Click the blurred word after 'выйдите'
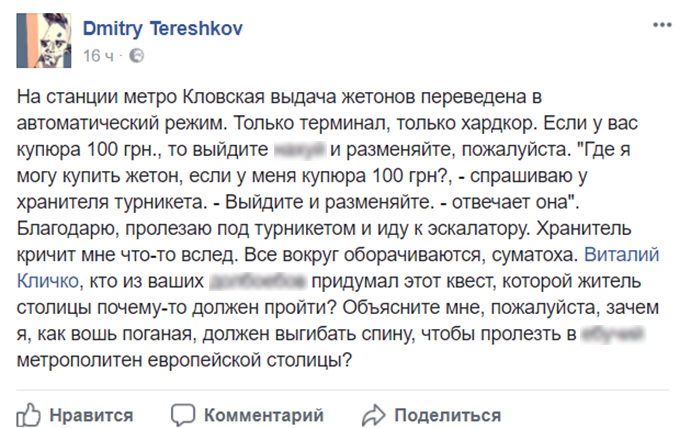The width and height of the screenshot is (680, 428). tap(300, 150)
